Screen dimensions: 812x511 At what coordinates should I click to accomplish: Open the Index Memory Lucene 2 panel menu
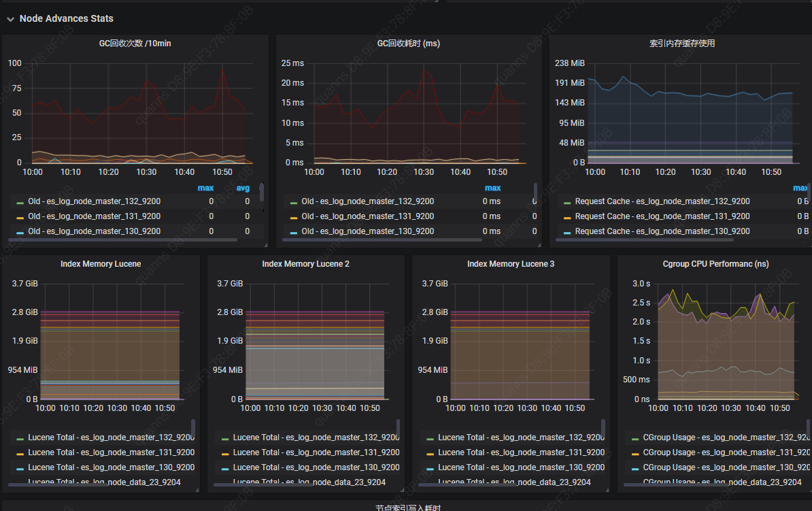[305, 264]
